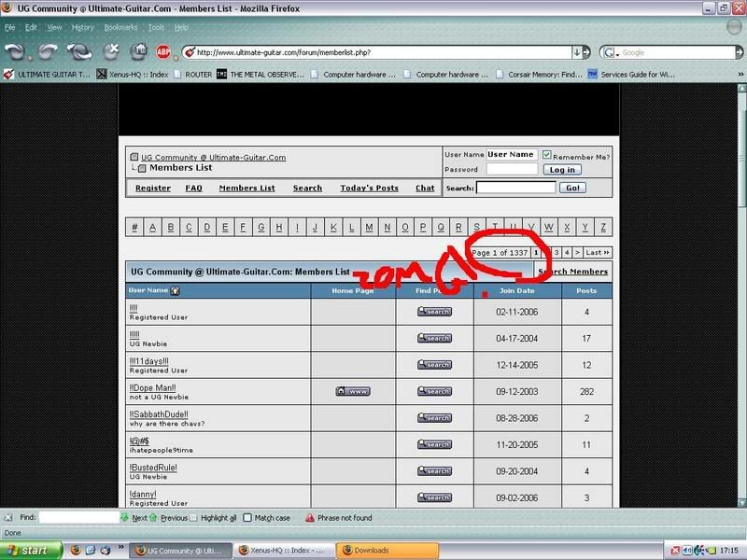747x560 pixels.
Task: Click the search button for the 02-11-2006 member
Action: click(434, 312)
